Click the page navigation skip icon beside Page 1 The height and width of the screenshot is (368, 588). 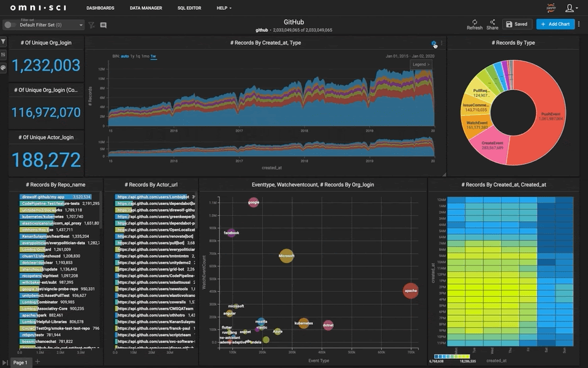(5, 362)
